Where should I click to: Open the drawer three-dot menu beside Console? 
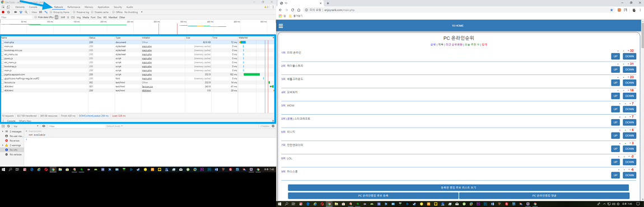point(3,121)
